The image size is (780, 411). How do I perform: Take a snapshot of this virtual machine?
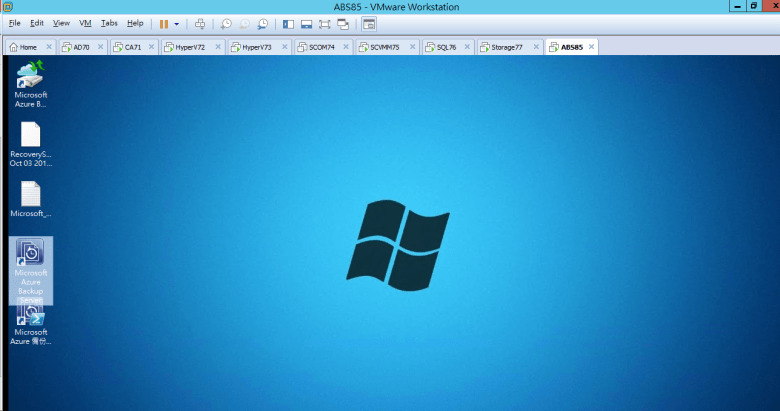(226, 23)
